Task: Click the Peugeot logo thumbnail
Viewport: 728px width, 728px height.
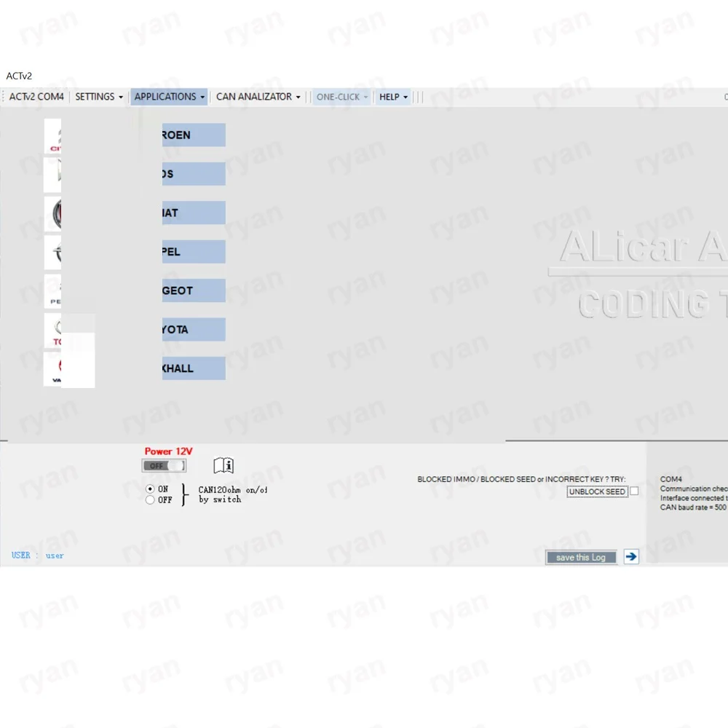Action: (x=52, y=292)
